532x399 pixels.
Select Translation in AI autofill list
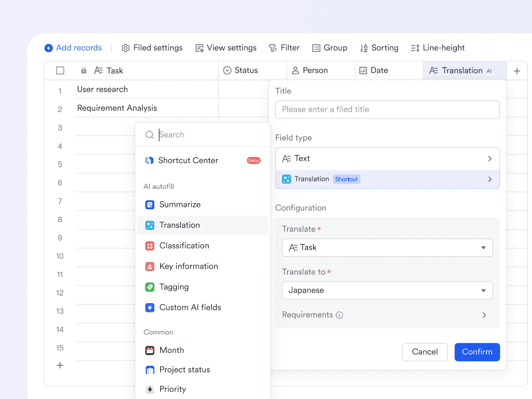203,225
